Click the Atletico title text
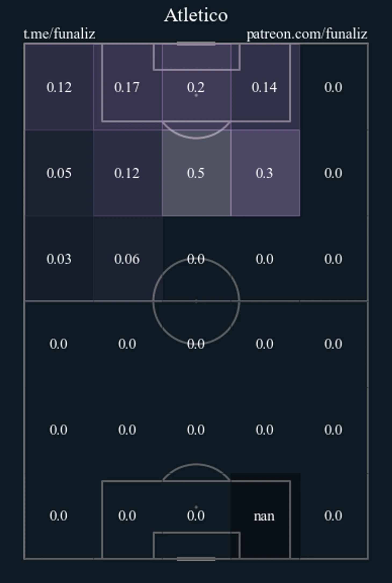This screenshot has width=392, height=583. coord(196,15)
